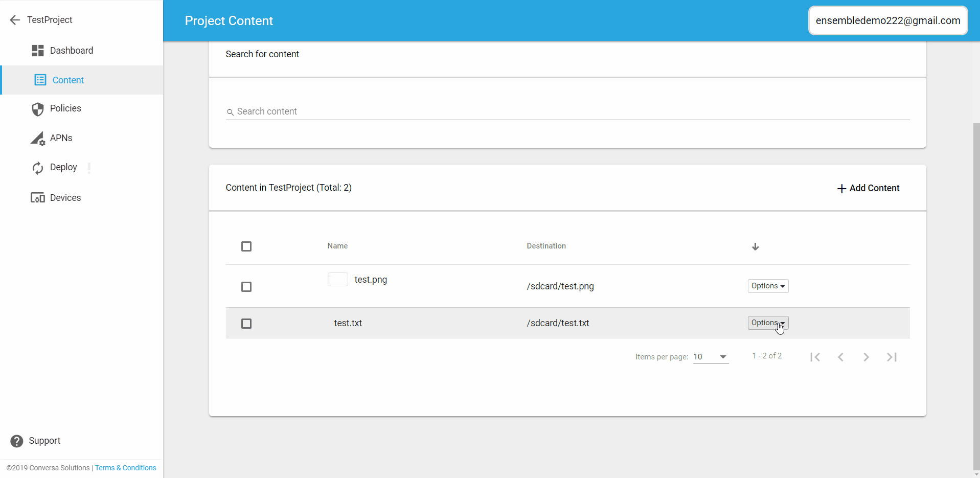Open the Policies shield icon
The image size is (980, 478).
(38, 109)
